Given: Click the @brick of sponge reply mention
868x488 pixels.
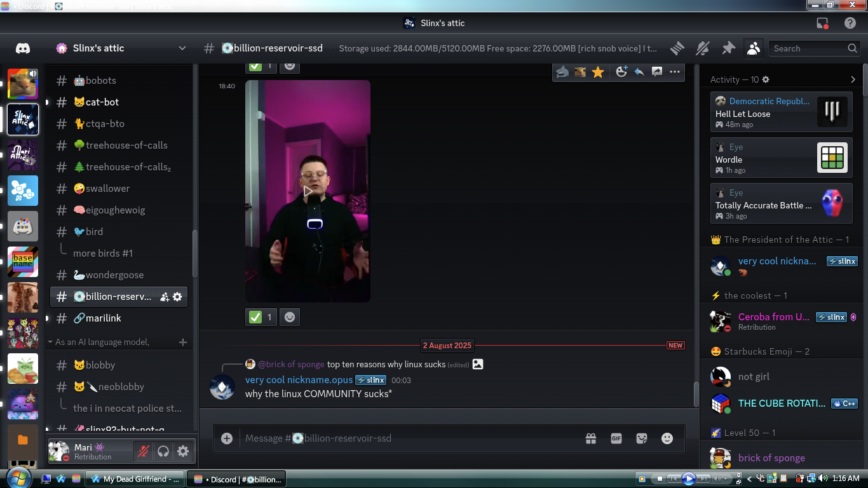Looking at the screenshot, I should pos(290,364).
